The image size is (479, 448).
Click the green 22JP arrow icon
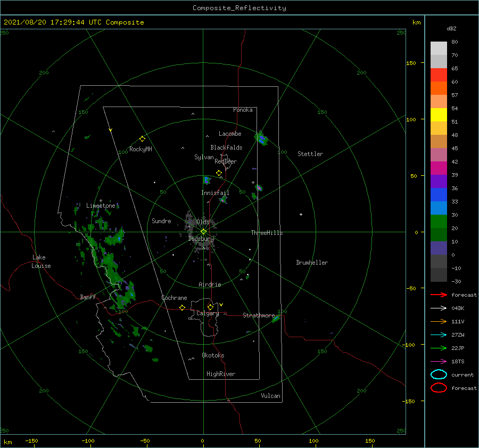pyautogui.click(x=439, y=348)
